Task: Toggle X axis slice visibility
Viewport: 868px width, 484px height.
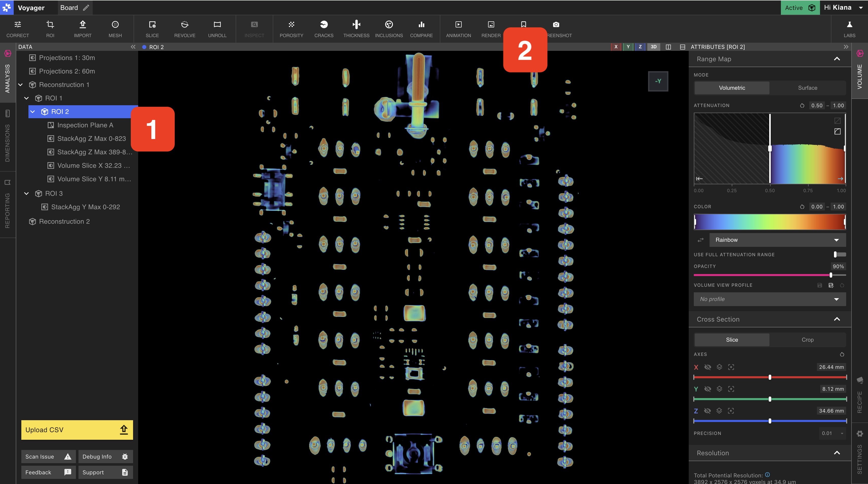Action: 708,367
